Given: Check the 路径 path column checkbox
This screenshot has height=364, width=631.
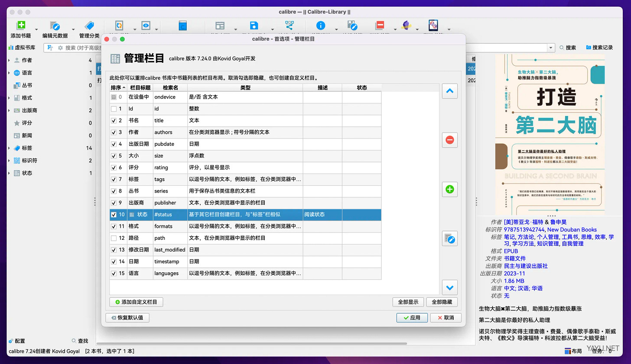Looking at the screenshot, I should tap(114, 238).
